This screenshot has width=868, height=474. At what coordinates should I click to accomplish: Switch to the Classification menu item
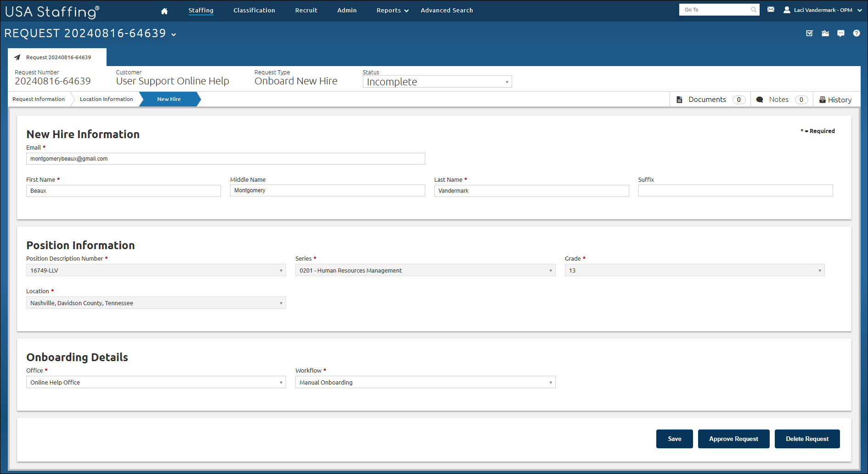point(254,10)
